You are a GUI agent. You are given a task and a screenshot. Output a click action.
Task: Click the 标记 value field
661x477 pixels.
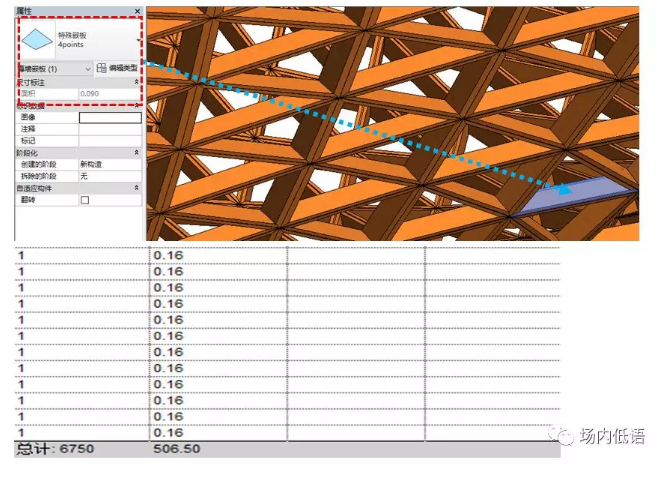(110, 141)
